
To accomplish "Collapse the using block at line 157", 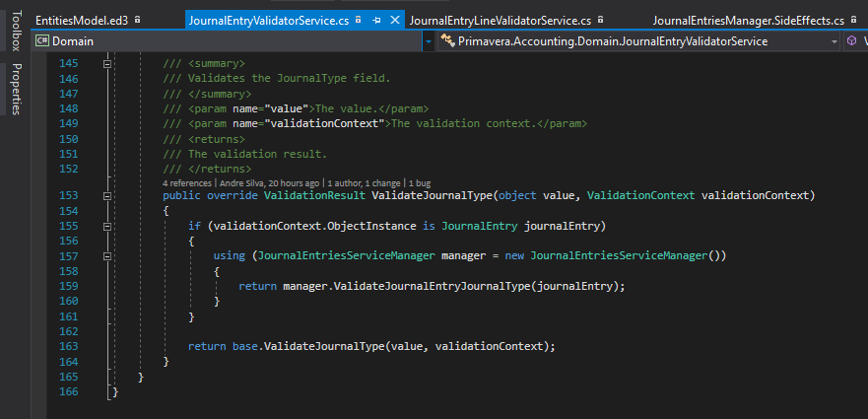I will coord(107,256).
